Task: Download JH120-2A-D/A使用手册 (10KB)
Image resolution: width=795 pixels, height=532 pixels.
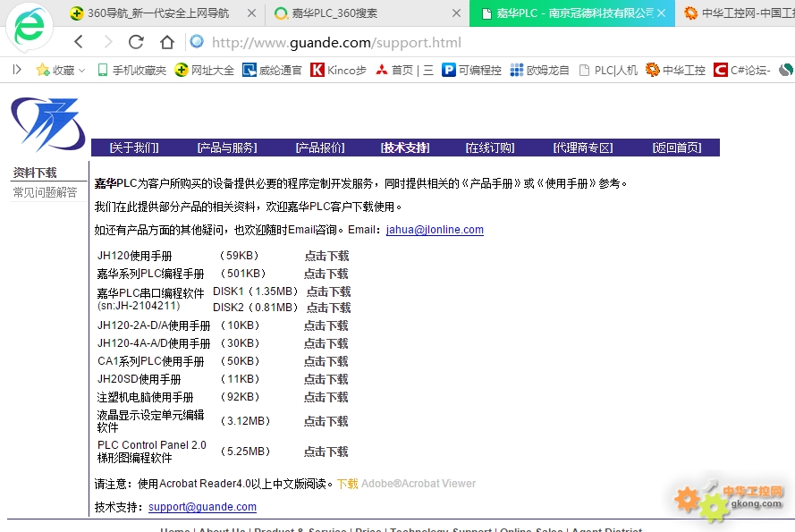Action: click(326, 325)
